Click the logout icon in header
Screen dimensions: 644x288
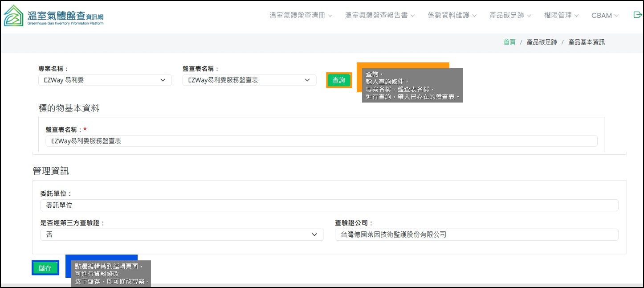637,15
